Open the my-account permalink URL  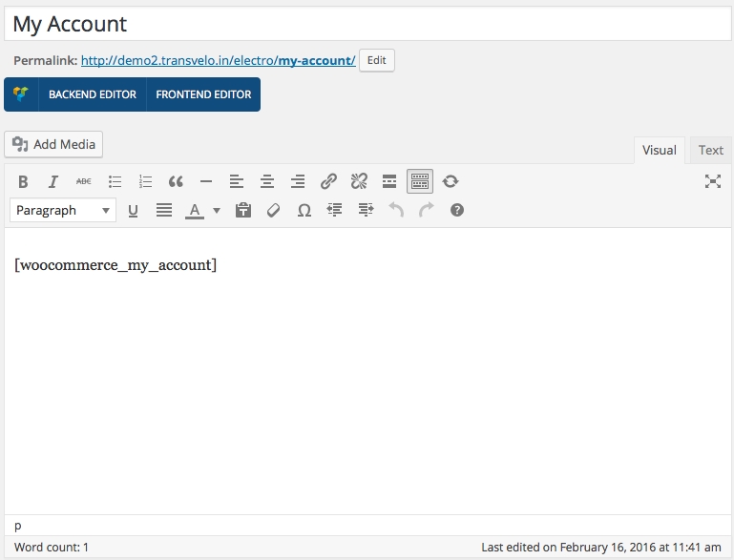point(218,60)
